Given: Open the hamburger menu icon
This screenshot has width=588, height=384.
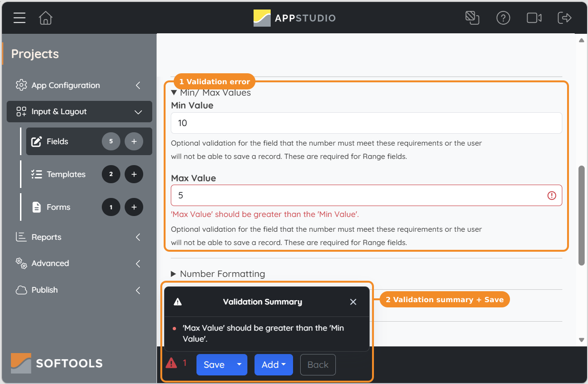Looking at the screenshot, I should 20,18.
